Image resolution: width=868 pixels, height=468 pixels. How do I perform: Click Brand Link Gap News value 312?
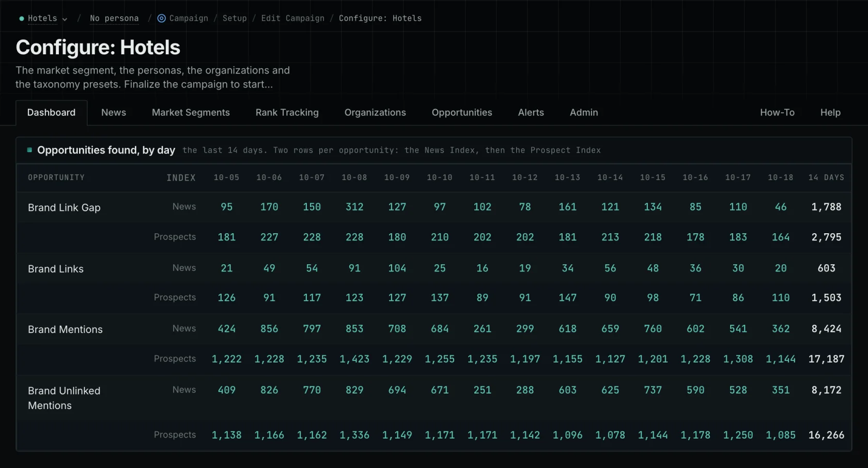[354, 207]
